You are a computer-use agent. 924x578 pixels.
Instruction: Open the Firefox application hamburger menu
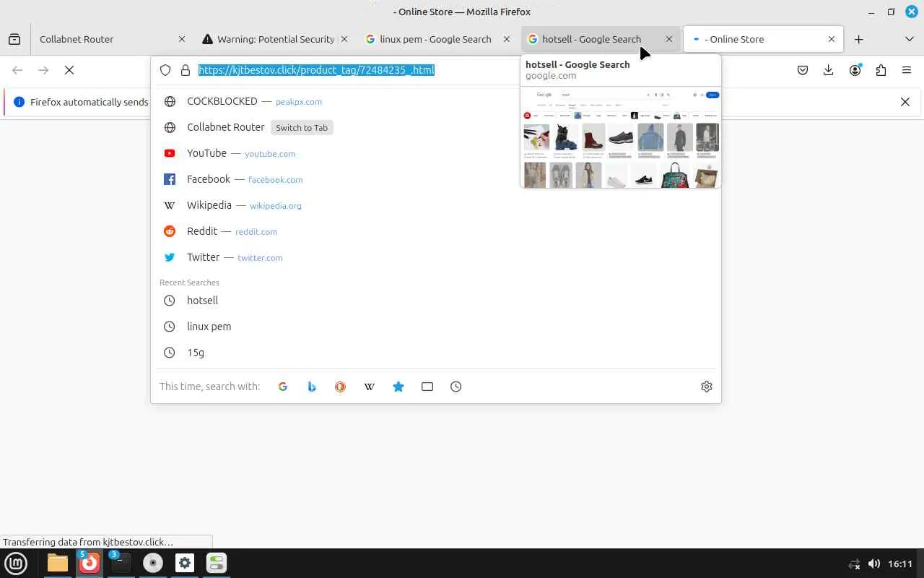pos(907,70)
